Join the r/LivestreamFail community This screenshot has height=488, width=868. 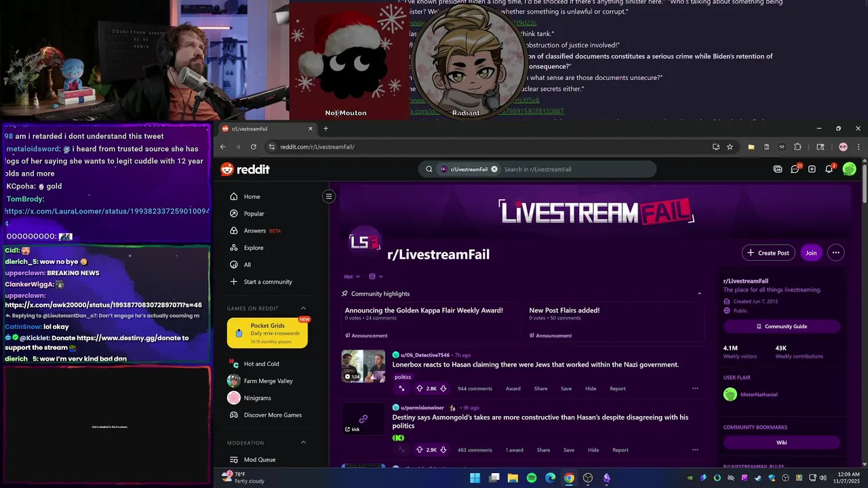(x=811, y=253)
